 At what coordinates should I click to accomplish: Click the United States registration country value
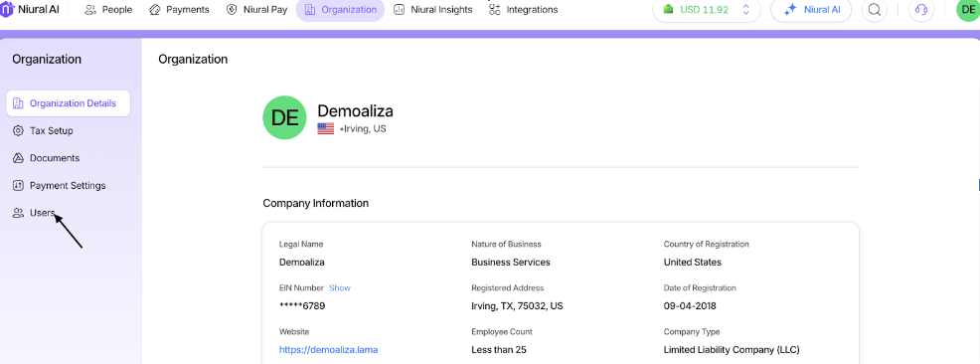coord(693,262)
